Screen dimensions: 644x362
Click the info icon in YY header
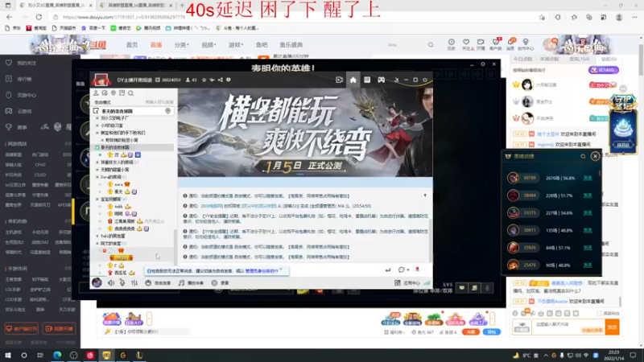[229, 80]
